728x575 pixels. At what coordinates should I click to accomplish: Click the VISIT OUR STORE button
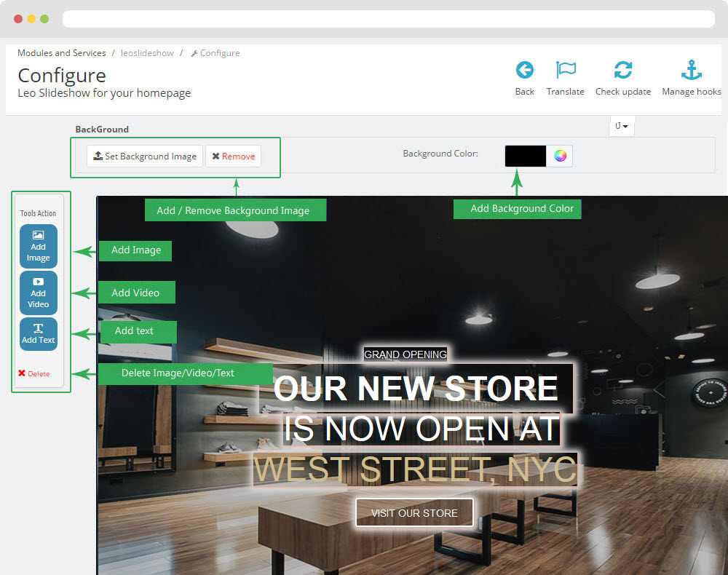pos(414,513)
